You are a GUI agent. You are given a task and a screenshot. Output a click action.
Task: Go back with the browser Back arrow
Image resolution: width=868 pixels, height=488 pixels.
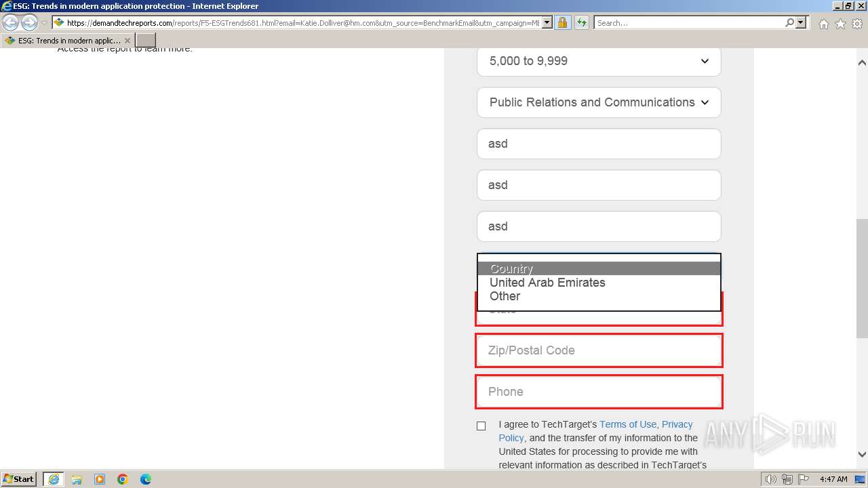pos(10,22)
